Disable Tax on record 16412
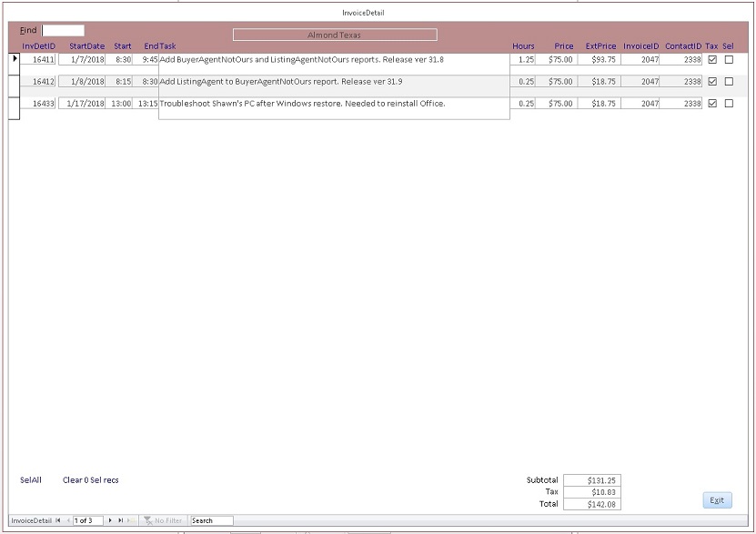The width and height of the screenshot is (756, 534). [x=712, y=81]
